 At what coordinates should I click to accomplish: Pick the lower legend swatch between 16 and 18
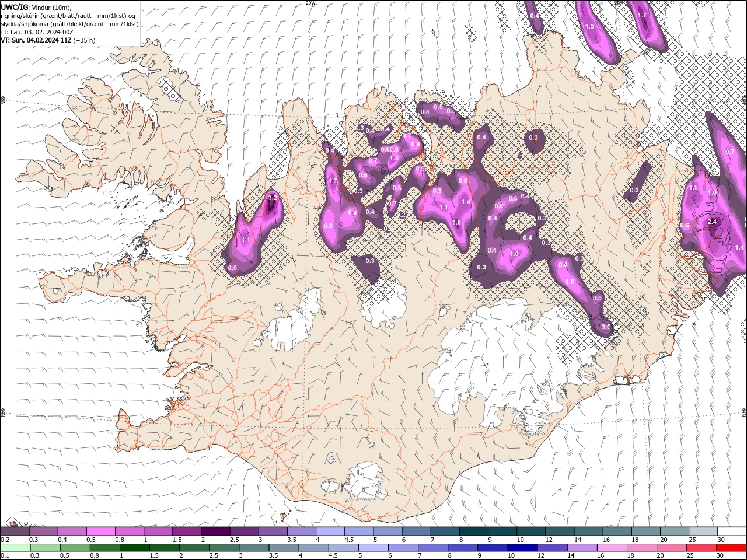[611, 548]
